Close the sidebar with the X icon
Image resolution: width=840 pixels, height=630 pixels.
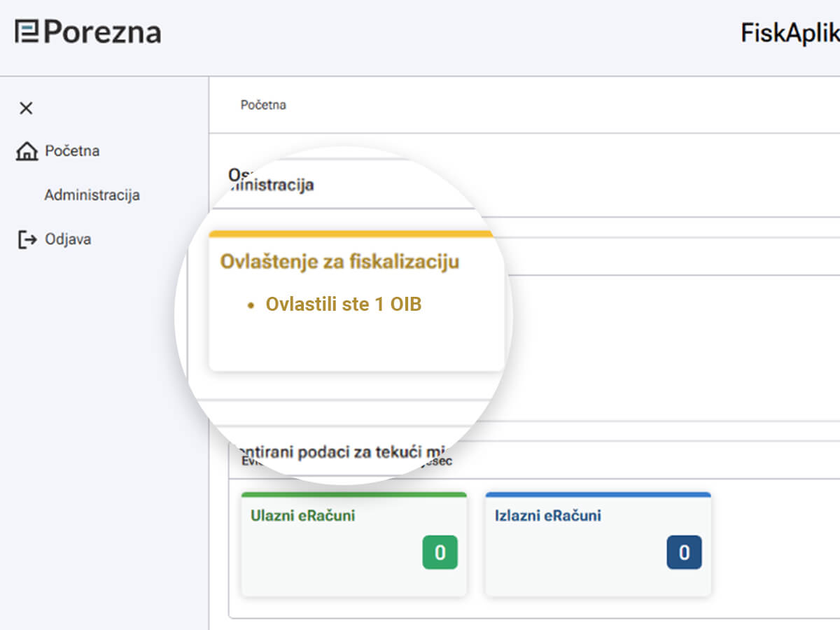[x=26, y=108]
